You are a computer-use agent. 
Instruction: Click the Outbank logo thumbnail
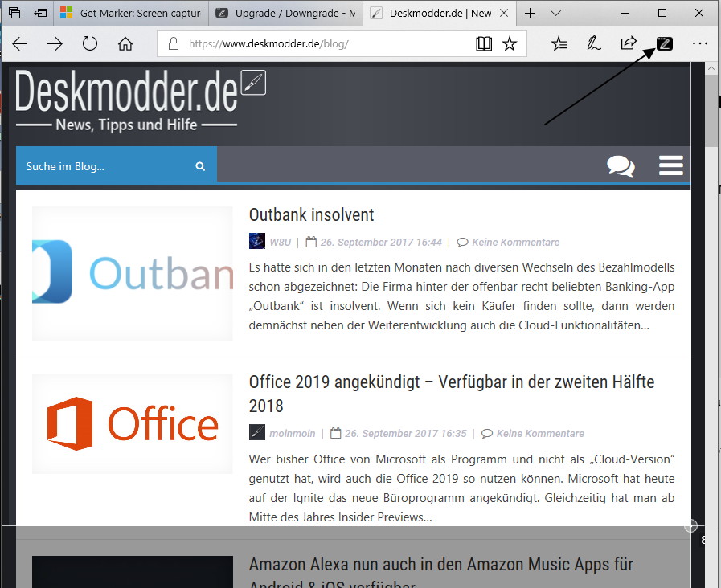(133, 273)
